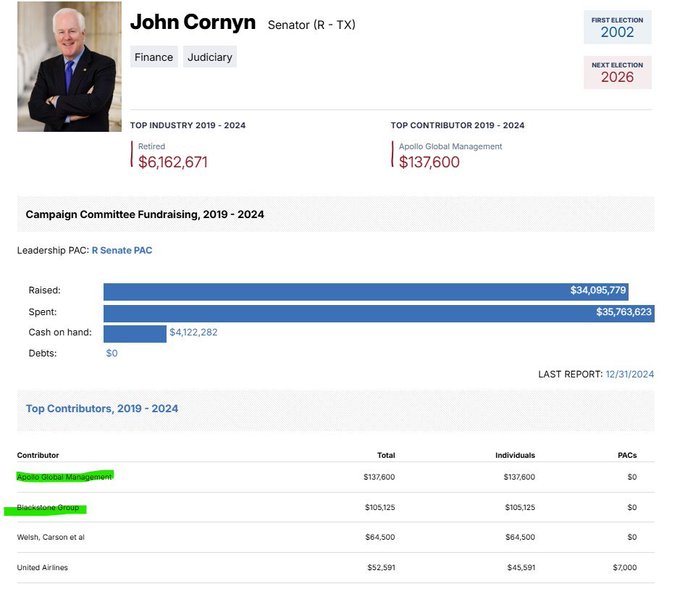The image size is (680, 589).
Task: Select Welsh, Carson et al contributor row
Action: (x=51, y=537)
